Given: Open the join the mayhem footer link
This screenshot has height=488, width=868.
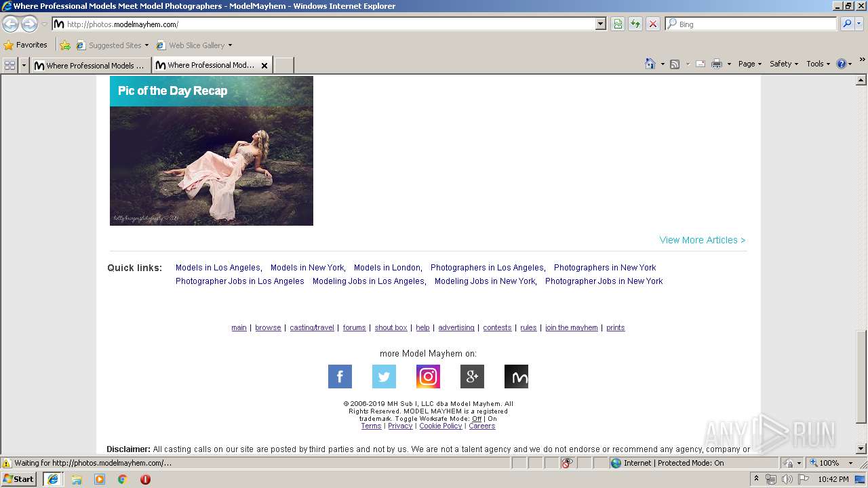Looking at the screenshot, I should pyautogui.click(x=572, y=327).
